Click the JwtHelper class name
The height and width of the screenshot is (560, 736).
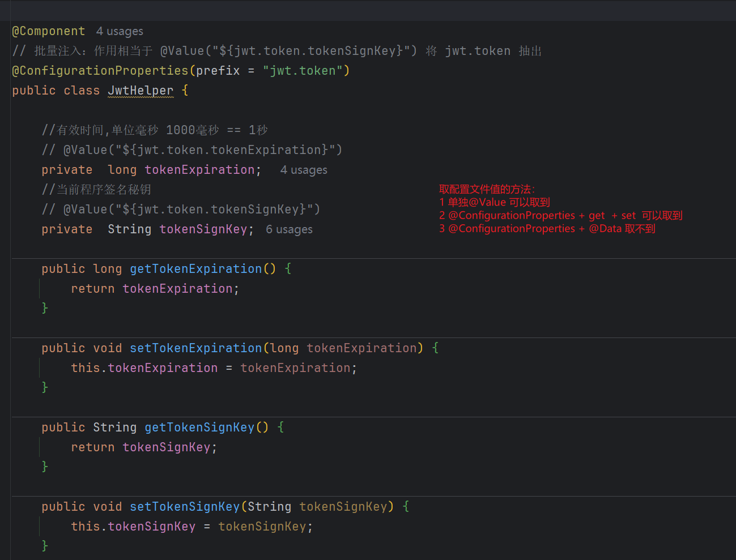coord(141,91)
